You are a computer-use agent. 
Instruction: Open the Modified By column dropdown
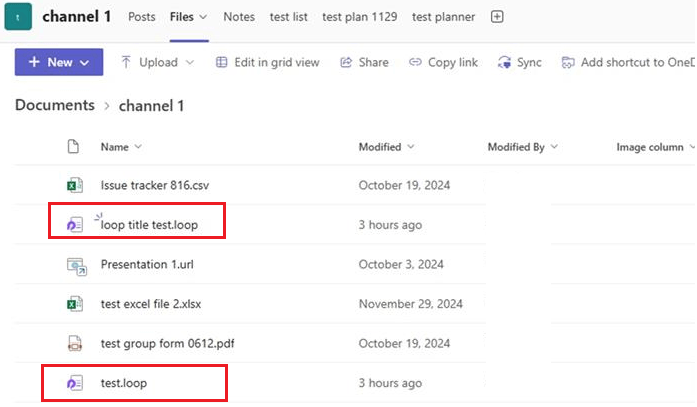pyautogui.click(x=554, y=147)
